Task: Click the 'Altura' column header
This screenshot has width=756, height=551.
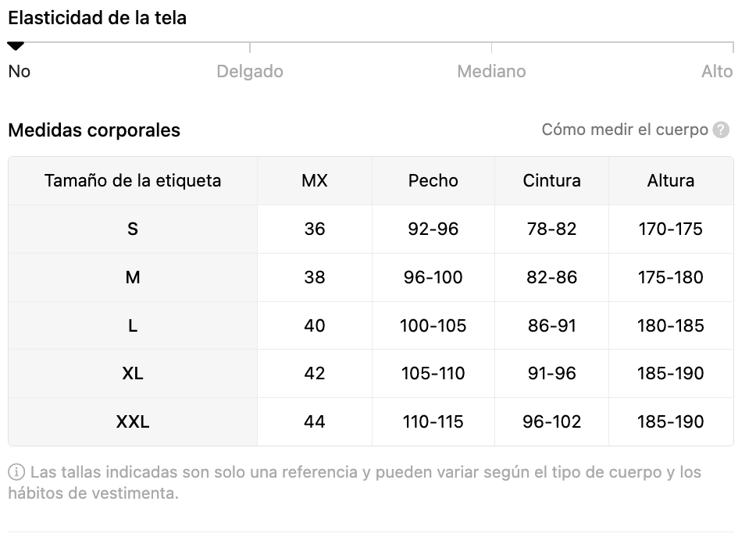Action: (671, 180)
